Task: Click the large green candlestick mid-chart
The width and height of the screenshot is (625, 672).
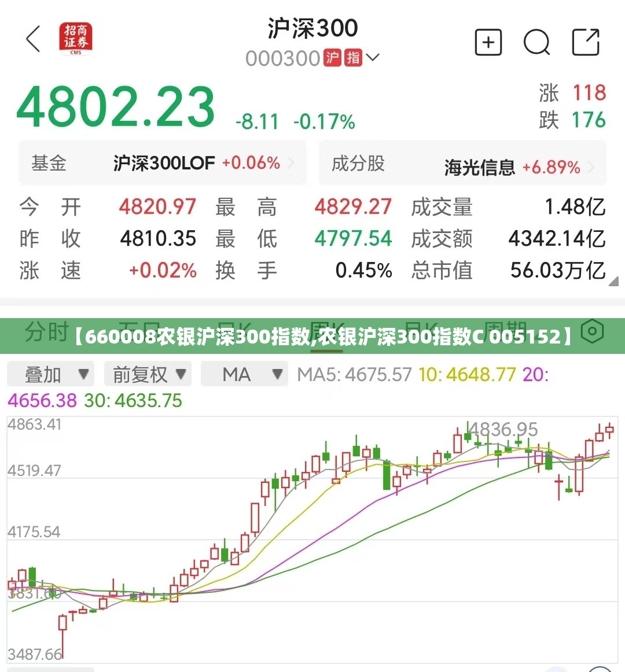Action: coord(387,475)
